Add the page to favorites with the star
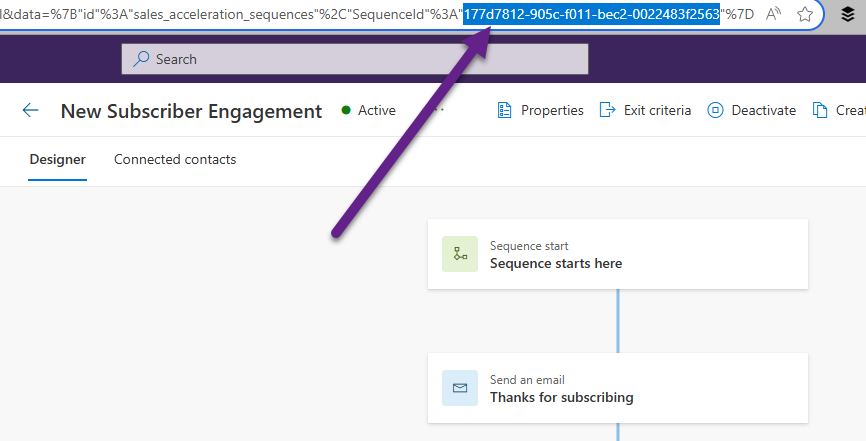This screenshot has height=441, width=866. tap(805, 14)
